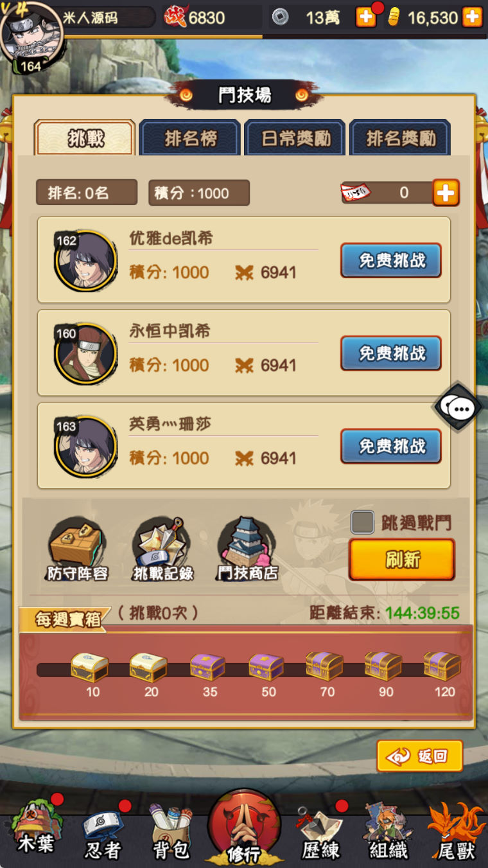The height and width of the screenshot is (868, 488).
Task: Open the 排名獎勵 ranking rewards tab
Action: pyautogui.click(x=400, y=137)
